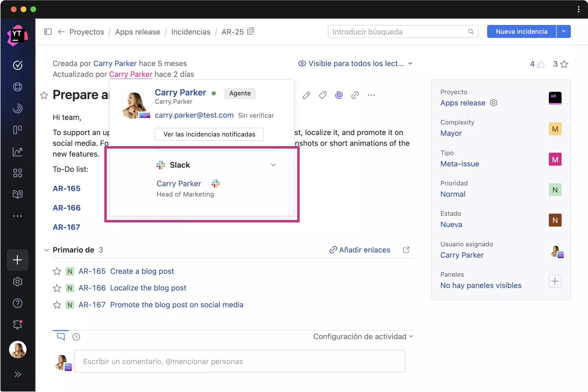Click the yellow Complexity Mayor swatch
588x392 pixels.
point(555,129)
